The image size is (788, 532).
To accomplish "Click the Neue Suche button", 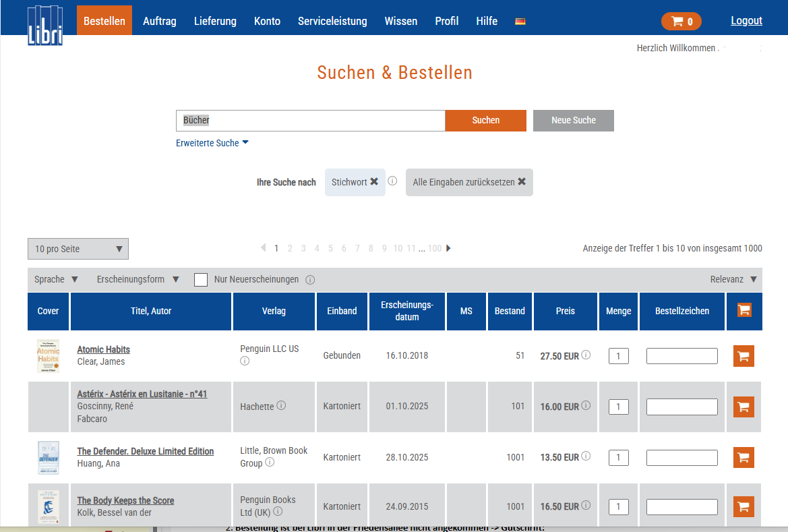I will [574, 121].
